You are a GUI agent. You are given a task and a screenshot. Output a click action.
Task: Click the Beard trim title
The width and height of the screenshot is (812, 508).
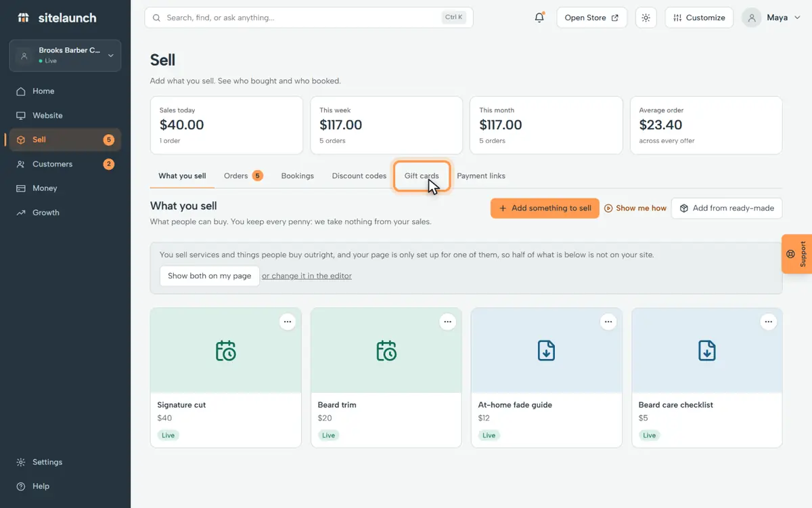337,405
